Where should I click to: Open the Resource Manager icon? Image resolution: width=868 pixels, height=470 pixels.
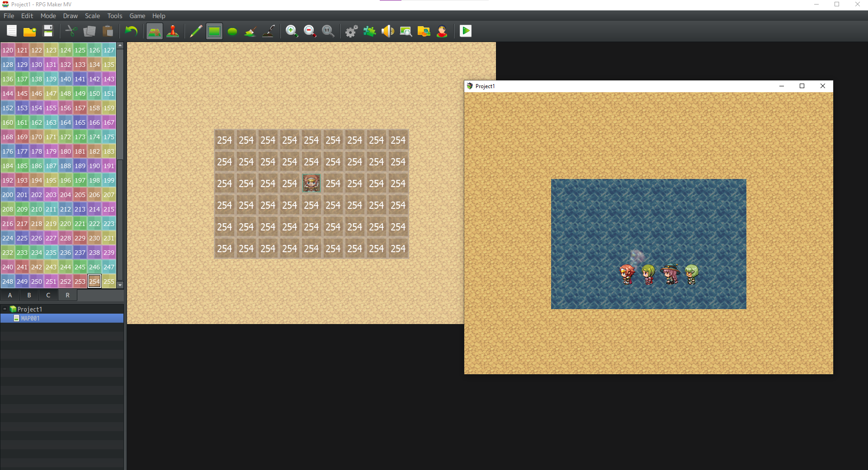pyautogui.click(x=424, y=31)
